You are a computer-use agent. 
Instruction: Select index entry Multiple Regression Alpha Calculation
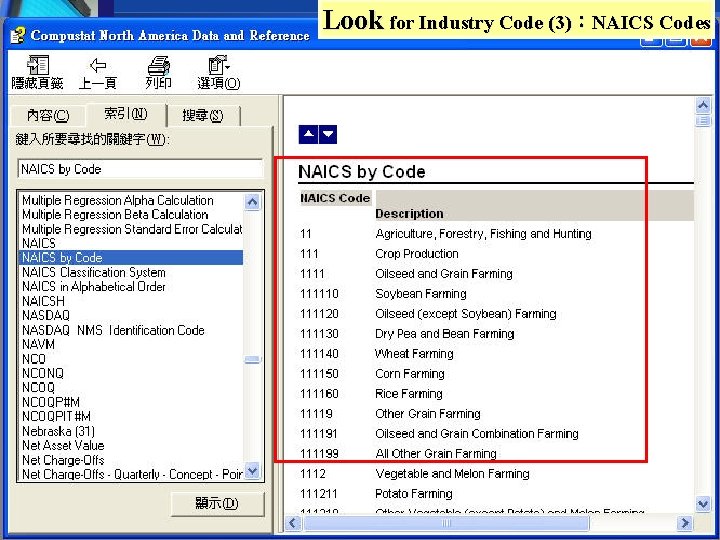tap(118, 200)
